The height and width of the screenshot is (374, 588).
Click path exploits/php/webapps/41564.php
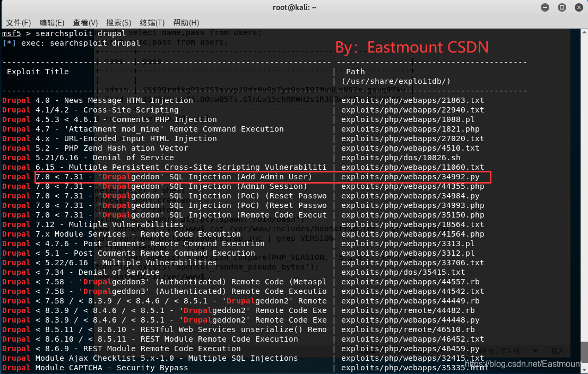412,234
